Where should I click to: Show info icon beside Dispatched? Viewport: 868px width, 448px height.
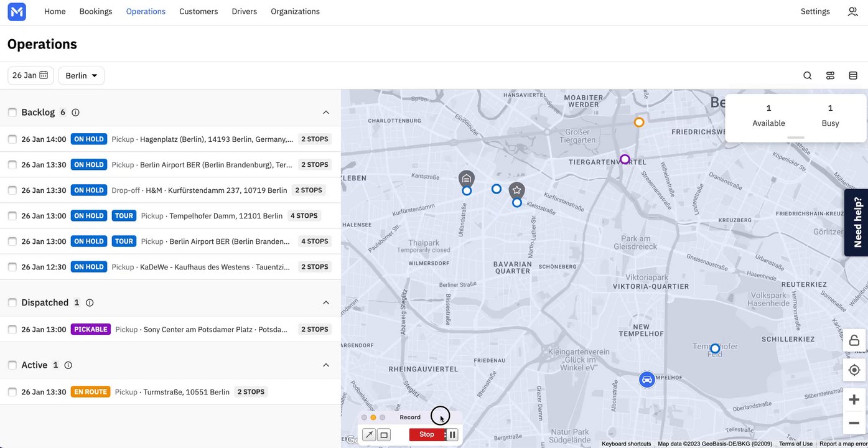point(90,303)
